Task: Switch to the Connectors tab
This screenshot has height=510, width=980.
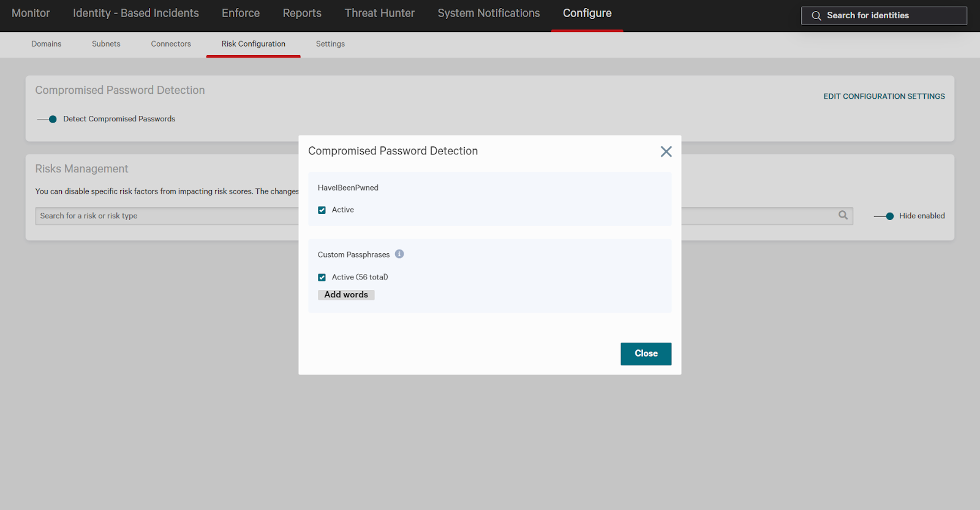Action: [171, 44]
